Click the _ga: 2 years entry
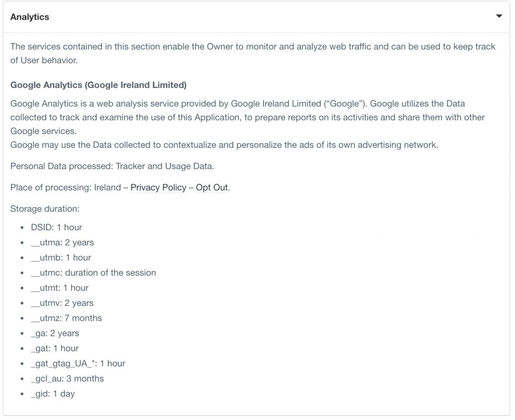The image size is (515, 420). (55, 333)
